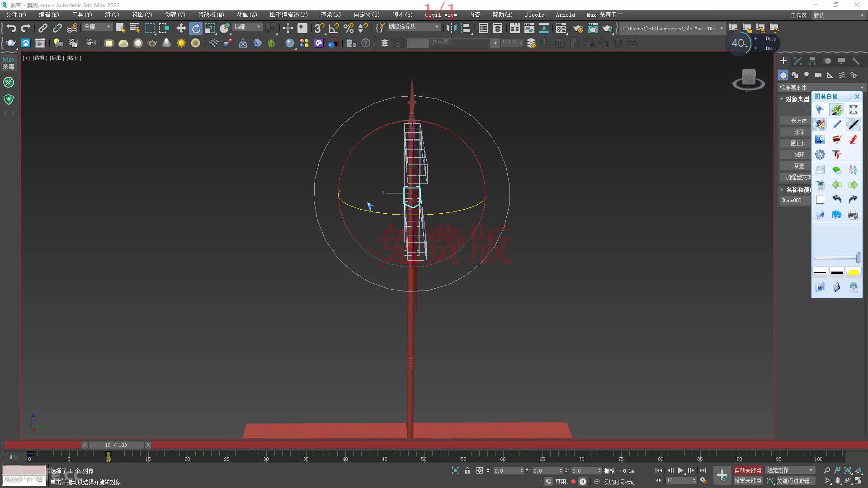Screen dimensions: 868x488
Task: Toggle the Selection Lock padlock
Action: [467, 470]
